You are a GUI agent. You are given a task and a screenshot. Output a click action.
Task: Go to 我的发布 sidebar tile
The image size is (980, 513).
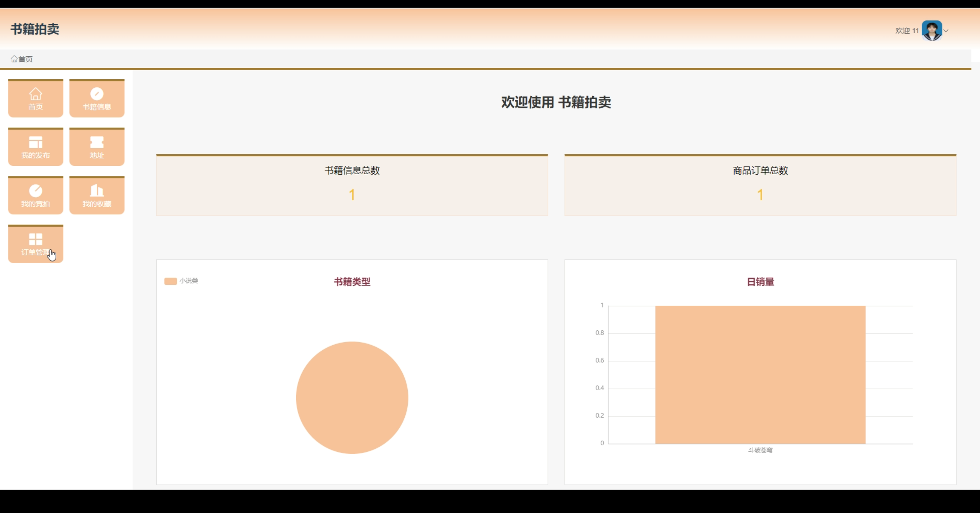36,147
